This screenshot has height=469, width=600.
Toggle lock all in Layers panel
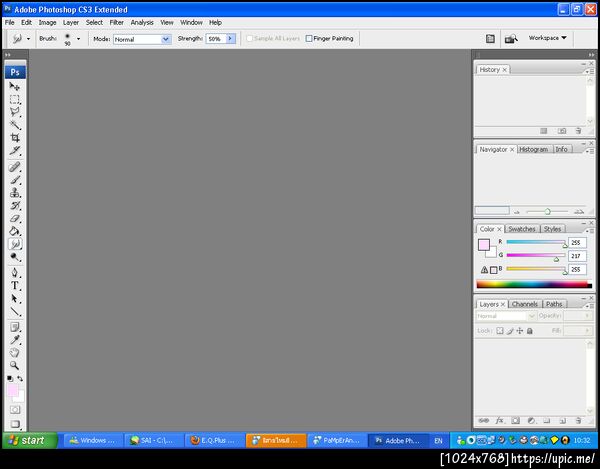pyautogui.click(x=530, y=331)
